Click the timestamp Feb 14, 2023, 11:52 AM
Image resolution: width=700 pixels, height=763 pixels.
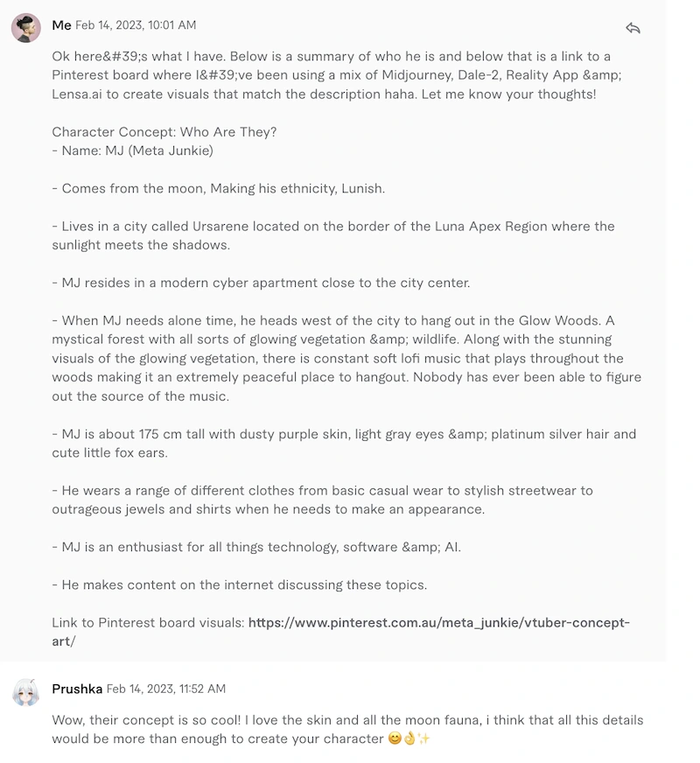(166, 689)
